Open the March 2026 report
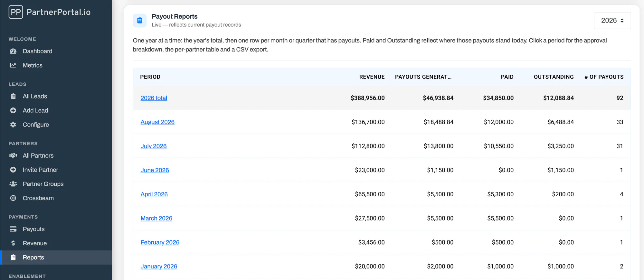This screenshot has width=644, height=280. pyautogui.click(x=156, y=218)
